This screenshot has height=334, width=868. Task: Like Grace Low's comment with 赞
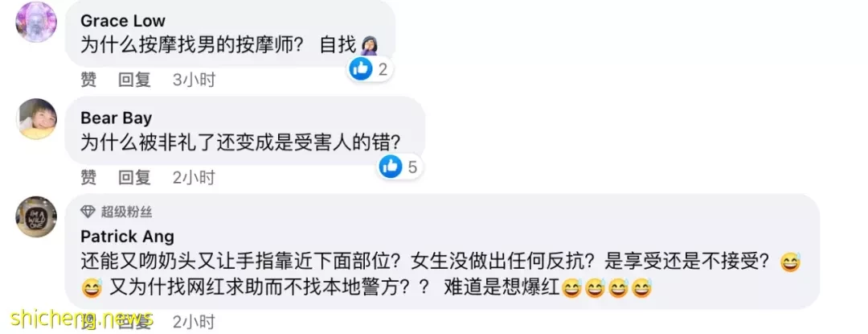pyautogui.click(x=88, y=80)
